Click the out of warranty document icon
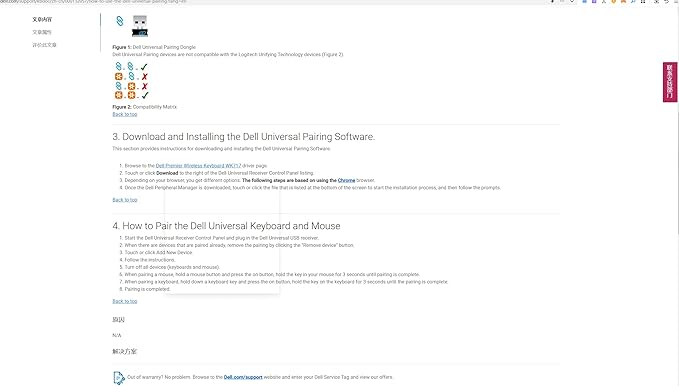Screen dimensions: 679x386 (118, 377)
